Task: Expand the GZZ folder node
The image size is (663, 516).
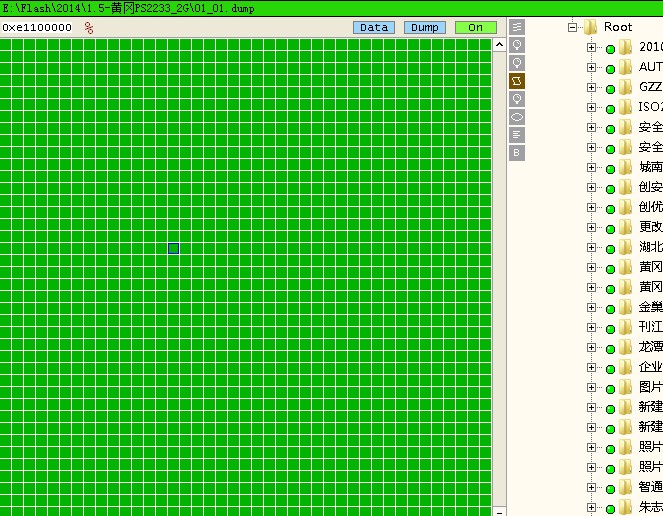Action: (x=592, y=87)
